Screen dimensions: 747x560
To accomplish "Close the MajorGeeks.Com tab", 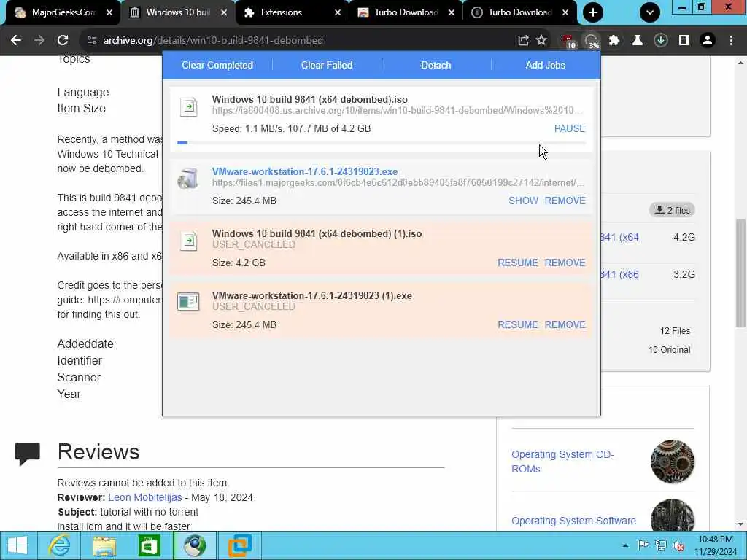I will (x=109, y=12).
